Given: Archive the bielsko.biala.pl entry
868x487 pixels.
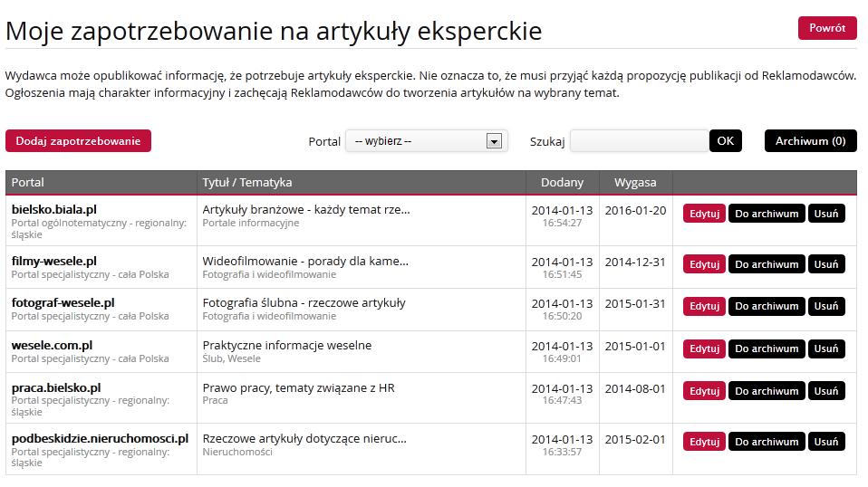Looking at the screenshot, I should tap(767, 214).
